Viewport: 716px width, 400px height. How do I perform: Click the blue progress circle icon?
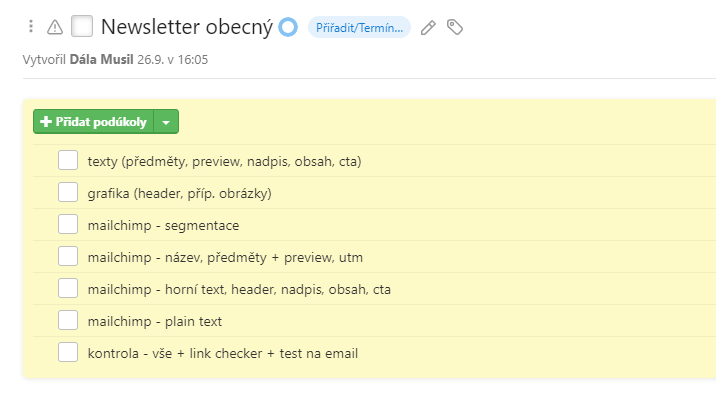[x=288, y=27]
